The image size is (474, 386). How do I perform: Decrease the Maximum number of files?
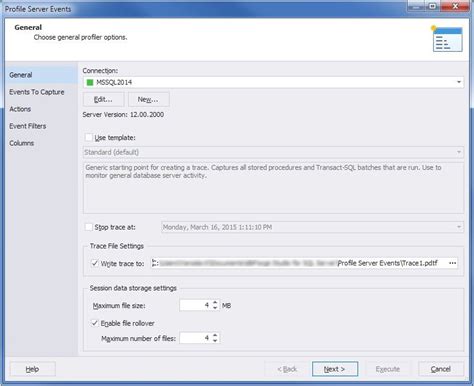tap(215, 341)
